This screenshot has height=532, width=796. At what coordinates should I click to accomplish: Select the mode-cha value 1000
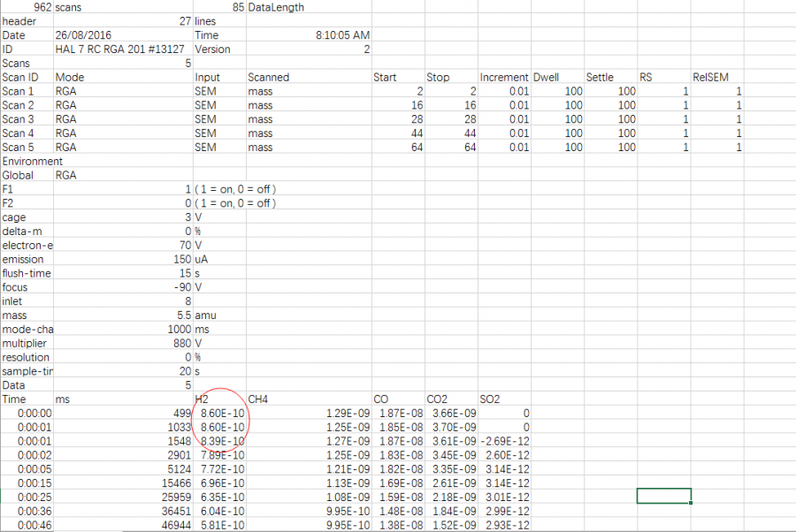123,329
